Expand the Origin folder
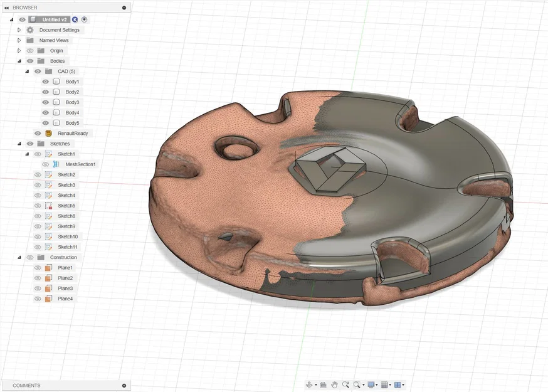 click(x=19, y=51)
